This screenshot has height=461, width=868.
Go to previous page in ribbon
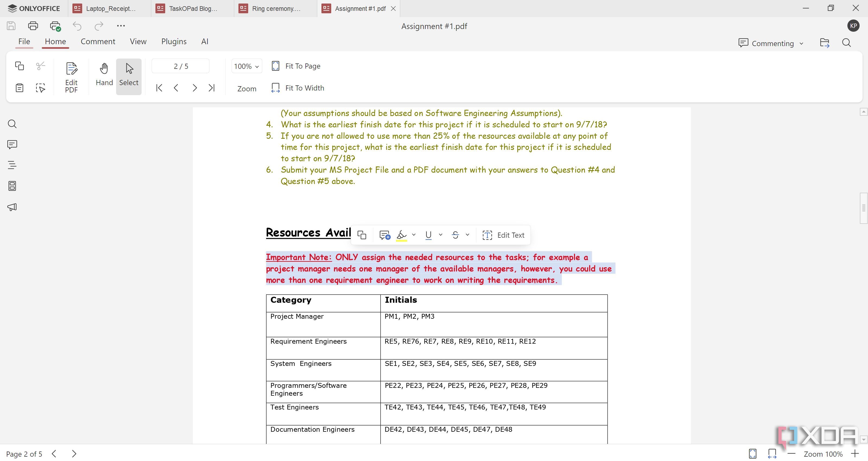pos(176,88)
